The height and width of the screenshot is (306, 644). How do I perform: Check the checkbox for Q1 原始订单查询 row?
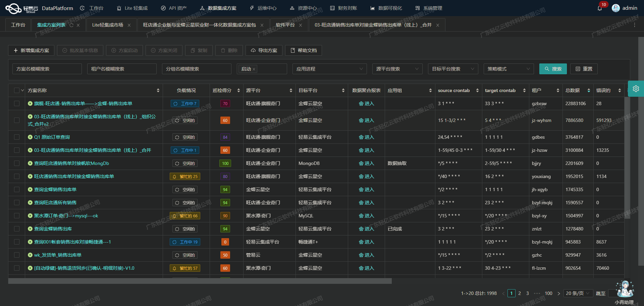16,137
